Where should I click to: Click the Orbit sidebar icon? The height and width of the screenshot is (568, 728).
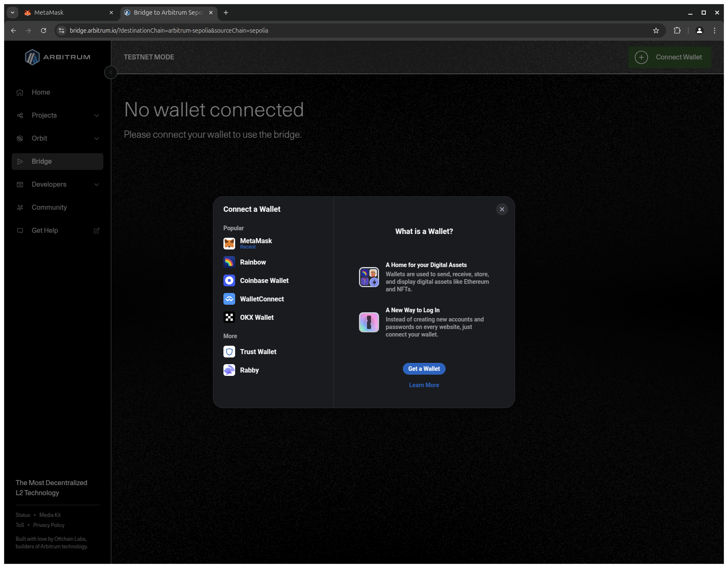[20, 139]
